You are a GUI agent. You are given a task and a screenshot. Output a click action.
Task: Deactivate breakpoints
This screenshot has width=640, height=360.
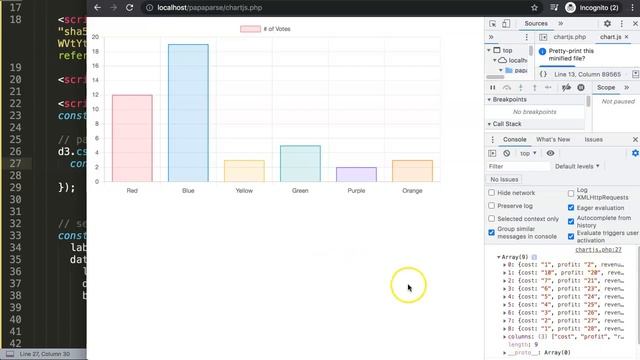click(x=566, y=88)
